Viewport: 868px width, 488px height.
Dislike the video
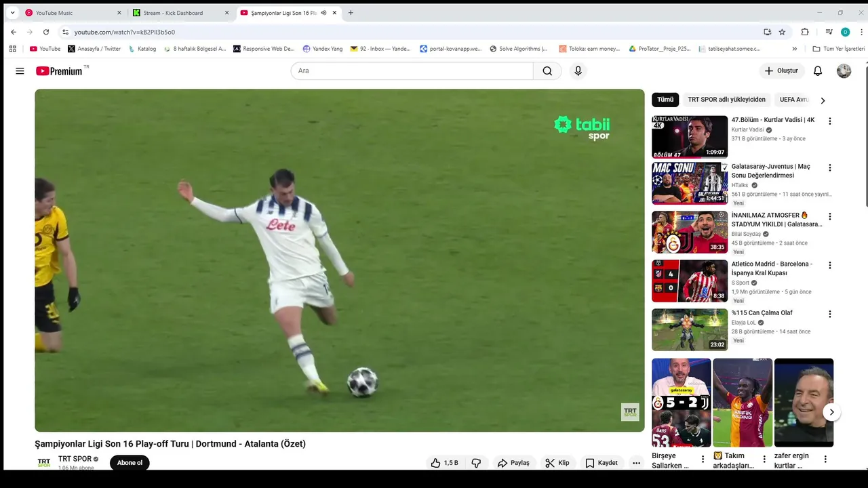tap(476, 463)
